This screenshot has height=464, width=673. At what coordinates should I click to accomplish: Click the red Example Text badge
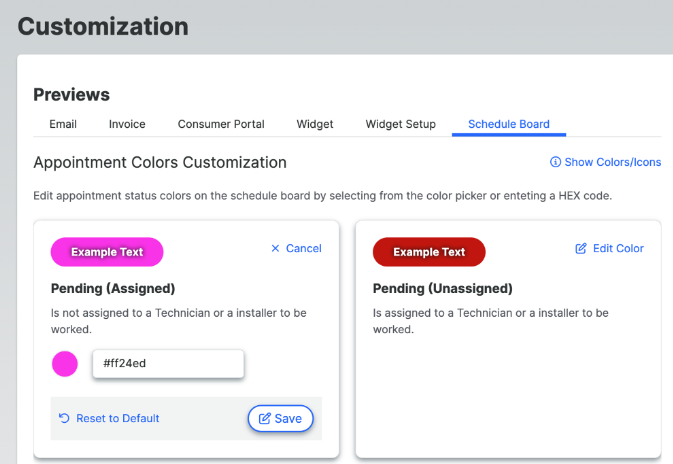[x=429, y=252]
